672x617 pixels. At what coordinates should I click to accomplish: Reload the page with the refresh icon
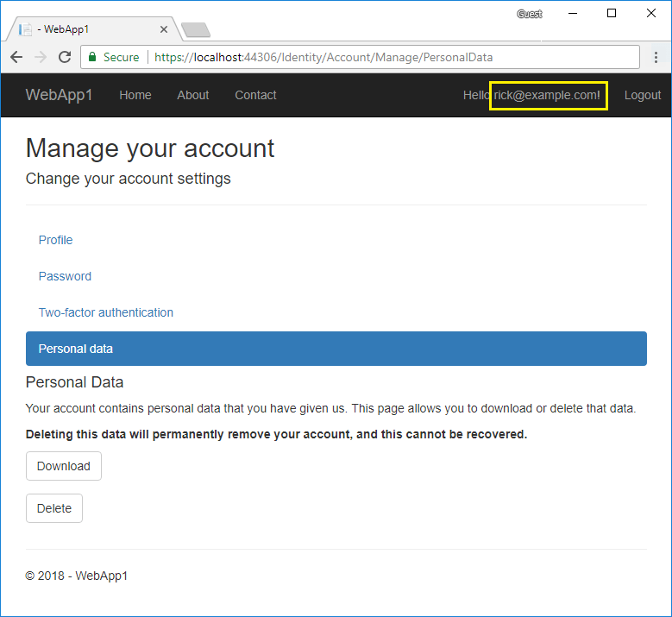(65, 57)
